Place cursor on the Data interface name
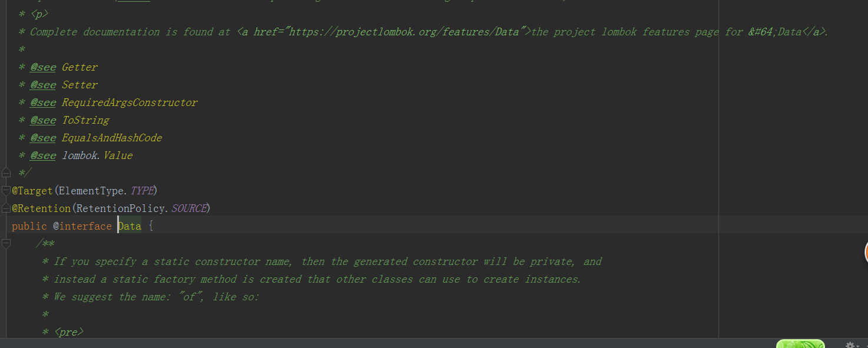This screenshot has width=868, height=348. (x=130, y=226)
